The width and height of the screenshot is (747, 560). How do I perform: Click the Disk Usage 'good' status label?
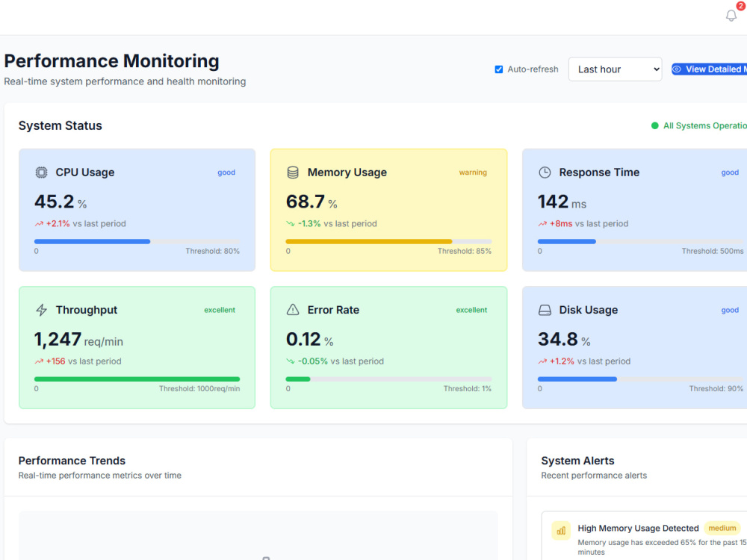click(x=729, y=310)
